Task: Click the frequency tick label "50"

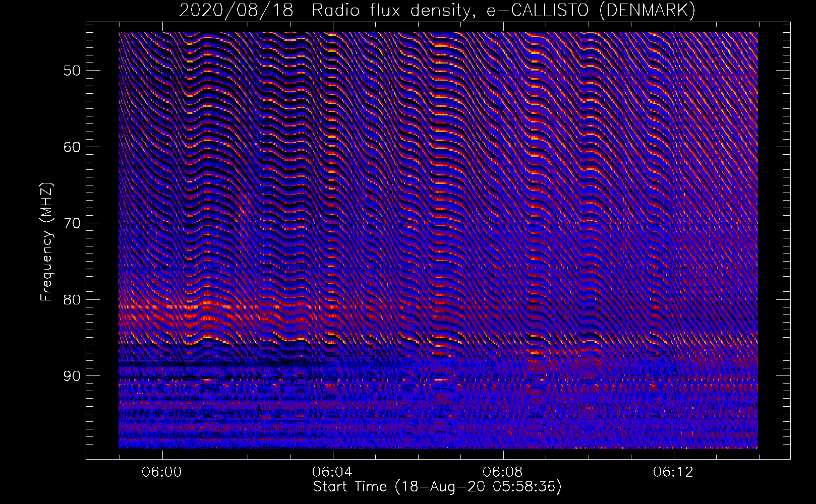Action: [72, 71]
